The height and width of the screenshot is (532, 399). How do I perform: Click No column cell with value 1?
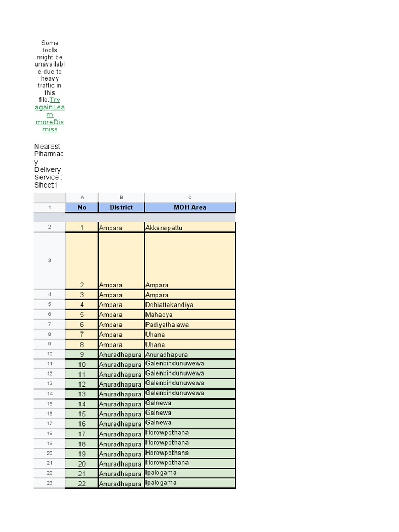[x=82, y=228]
